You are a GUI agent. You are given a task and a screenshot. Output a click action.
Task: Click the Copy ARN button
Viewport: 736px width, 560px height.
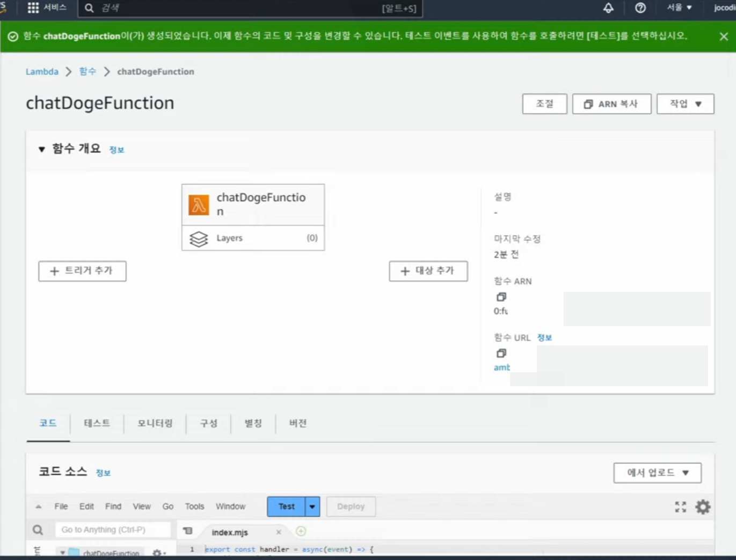pos(612,104)
